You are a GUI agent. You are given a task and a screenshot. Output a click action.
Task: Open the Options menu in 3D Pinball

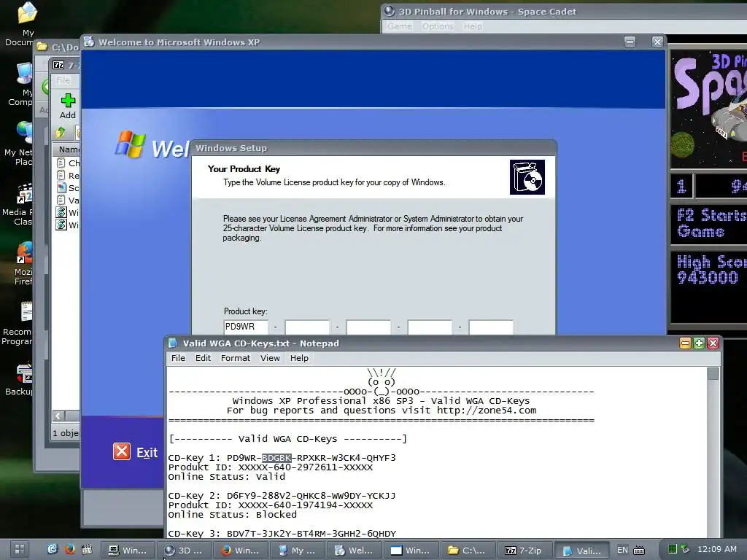pos(438,26)
